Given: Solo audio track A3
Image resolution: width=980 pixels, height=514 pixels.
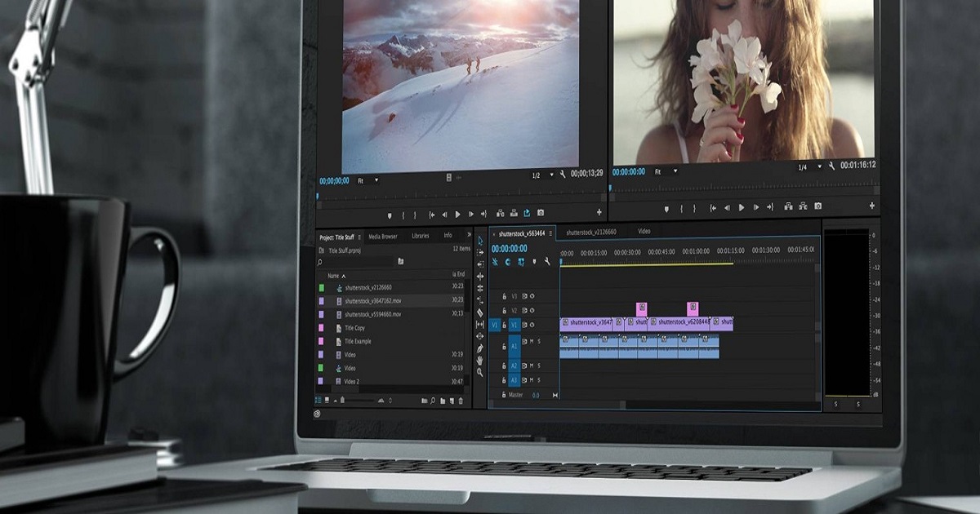Looking at the screenshot, I should (x=539, y=379).
